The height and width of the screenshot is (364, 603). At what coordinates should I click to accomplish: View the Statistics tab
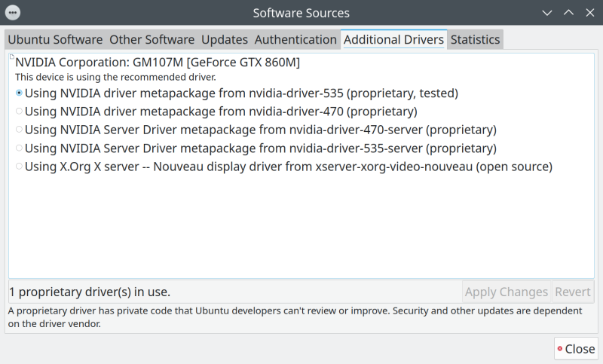click(475, 40)
